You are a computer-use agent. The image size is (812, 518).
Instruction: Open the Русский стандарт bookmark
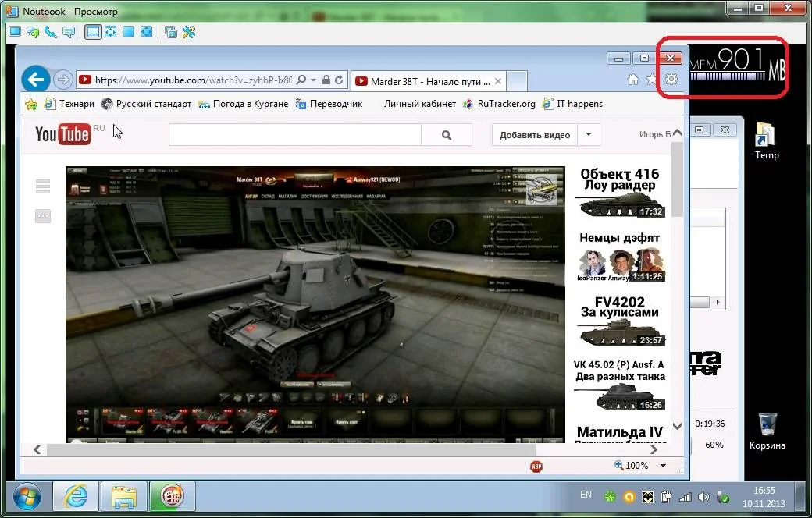147,104
